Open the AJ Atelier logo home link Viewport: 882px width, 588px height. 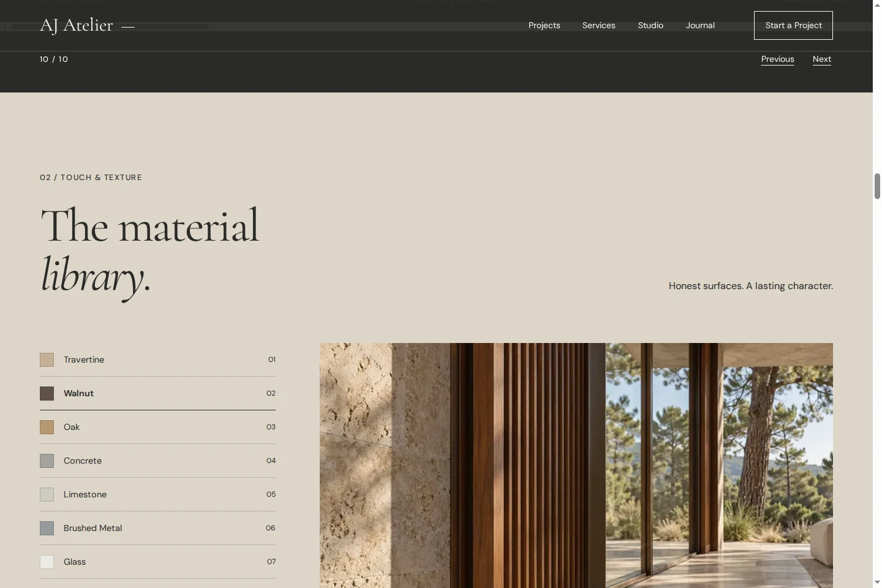87,26
